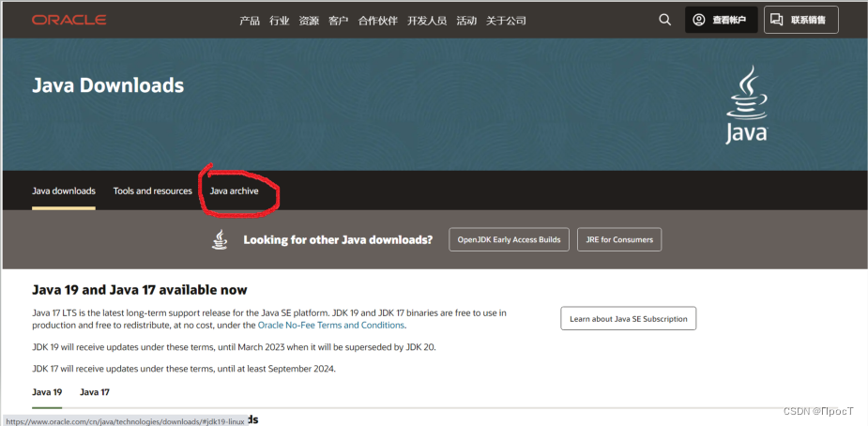The height and width of the screenshot is (426, 868).
Task: Open the 行业 menu
Action: pos(280,21)
